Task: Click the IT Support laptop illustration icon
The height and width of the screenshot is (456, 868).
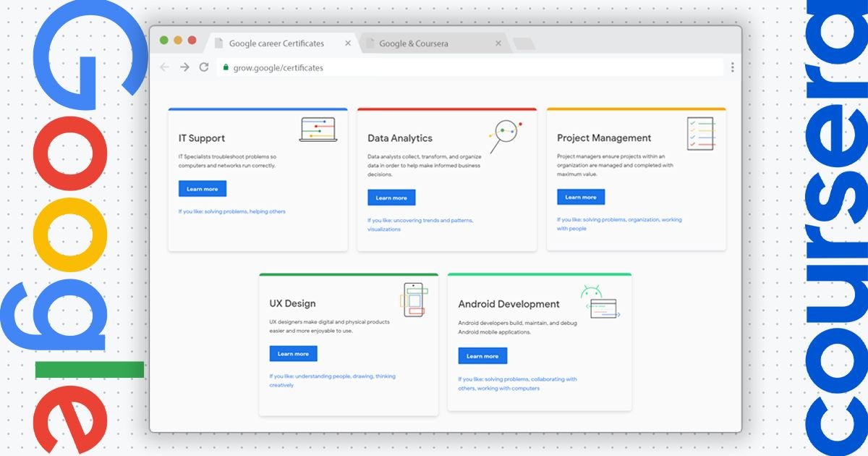Action: 318,130
